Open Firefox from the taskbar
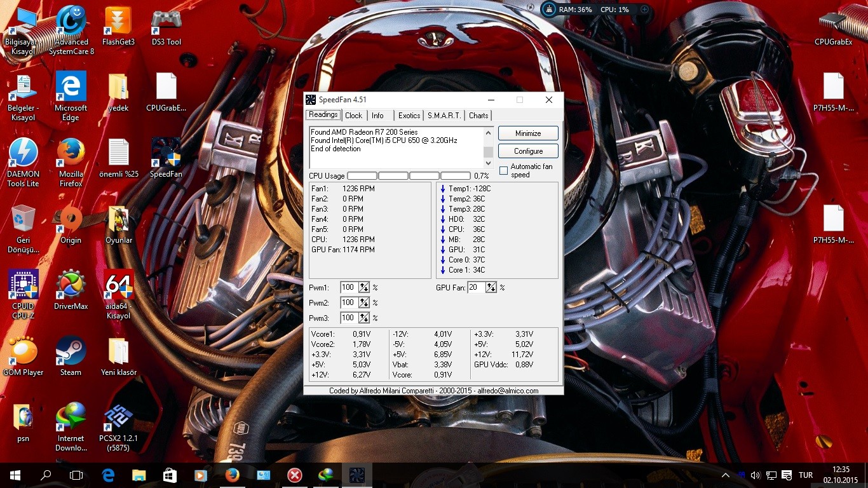The image size is (868, 488). pyautogui.click(x=232, y=475)
